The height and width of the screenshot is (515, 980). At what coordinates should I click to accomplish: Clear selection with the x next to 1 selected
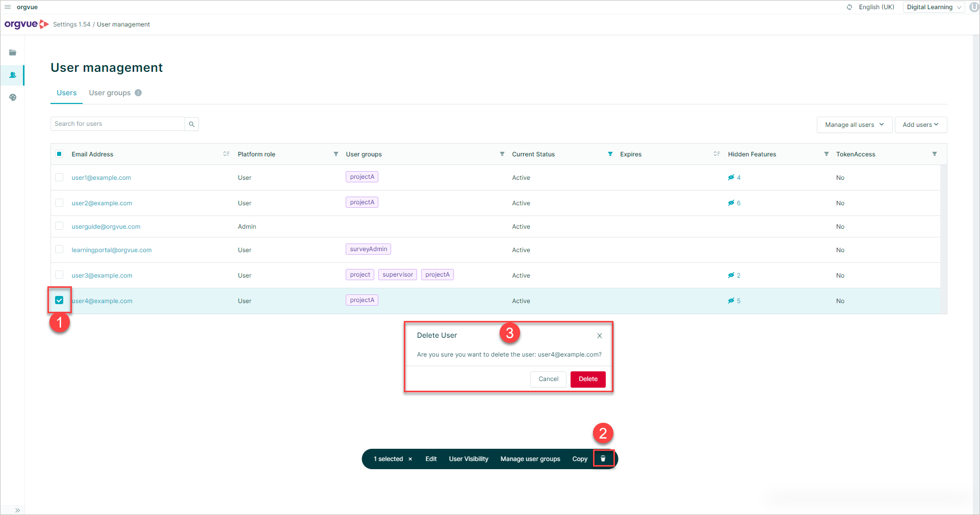point(410,459)
